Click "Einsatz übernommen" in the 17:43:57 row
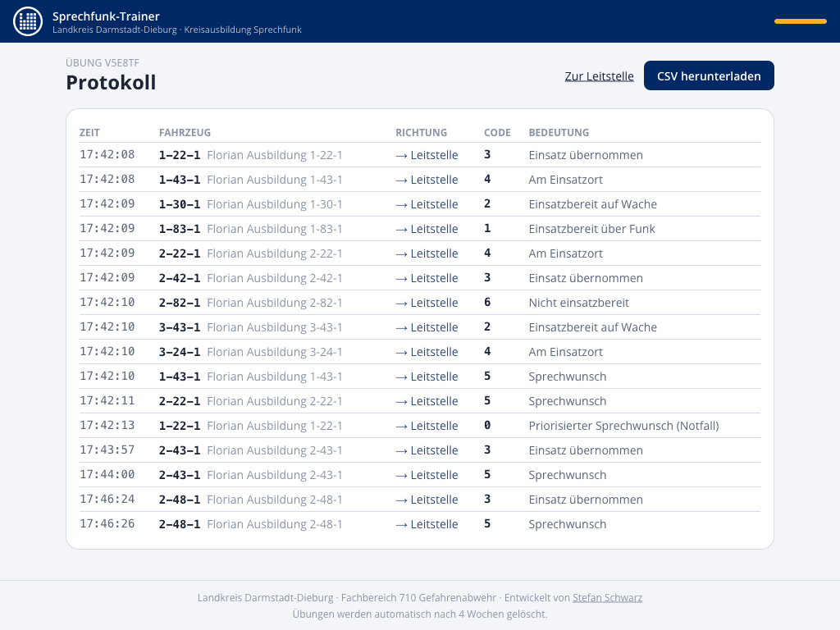Screen dimensions: 840x630 [586, 450]
